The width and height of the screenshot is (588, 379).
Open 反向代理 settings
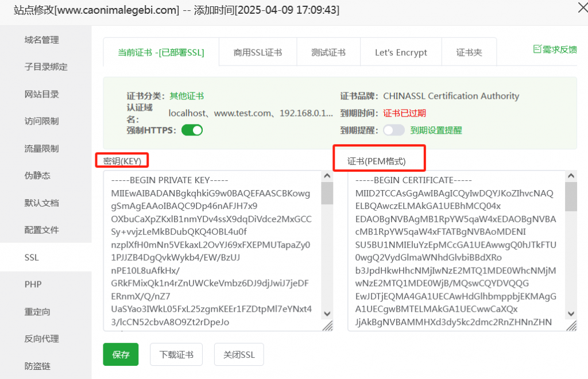[41, 339]
